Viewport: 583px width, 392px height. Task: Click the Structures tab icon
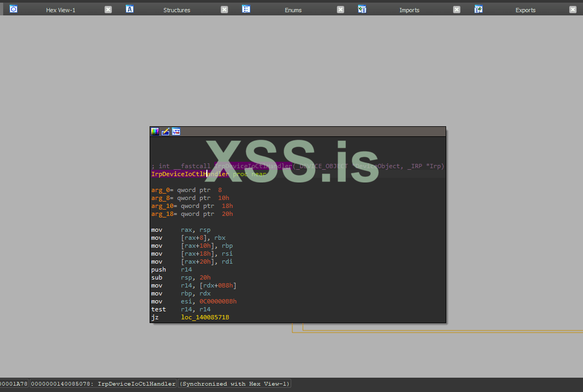pyautogui.click(x=129, y=9)
